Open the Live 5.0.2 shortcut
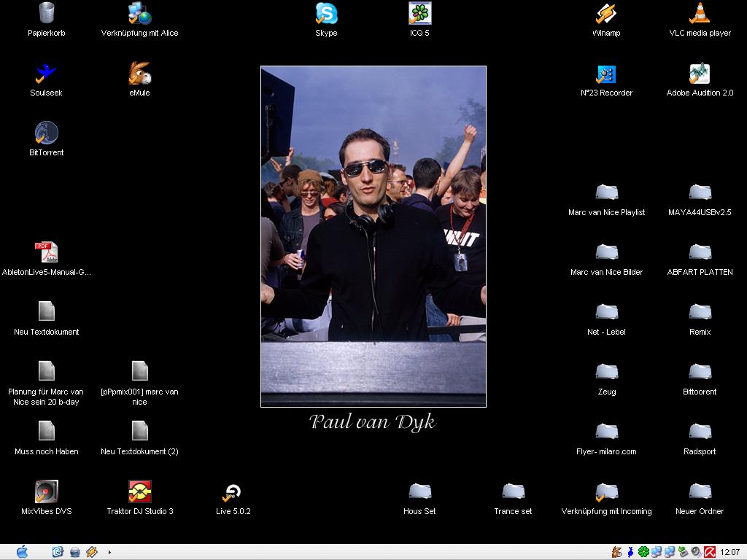The height and width of the screenshot is (560, 747). click(x=233, y=492)
